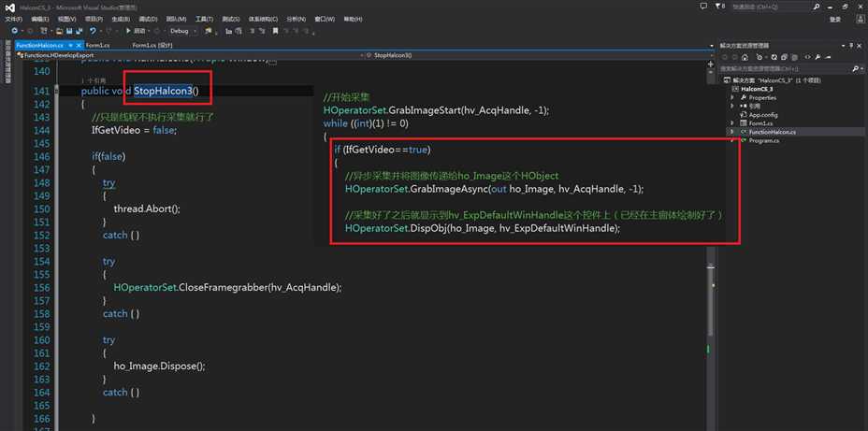Open the 帮助(H) menu

354,20
